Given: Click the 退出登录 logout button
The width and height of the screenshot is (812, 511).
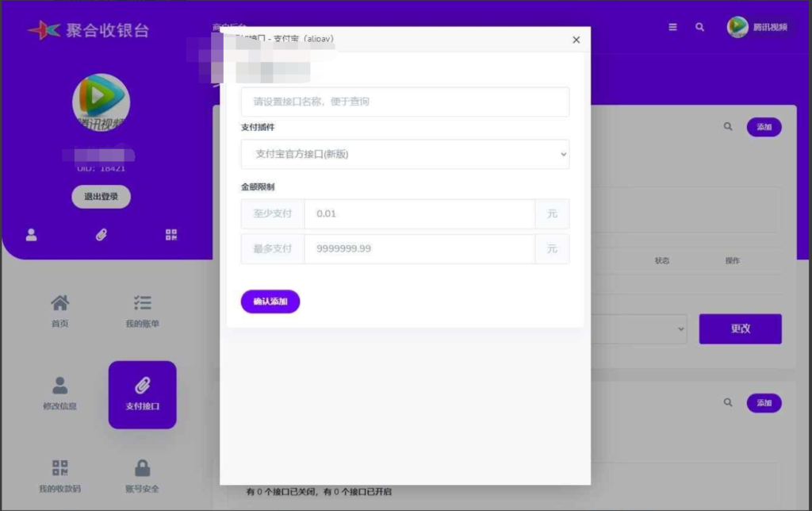Looking at the screenshot, I should (x=101, y=196).
